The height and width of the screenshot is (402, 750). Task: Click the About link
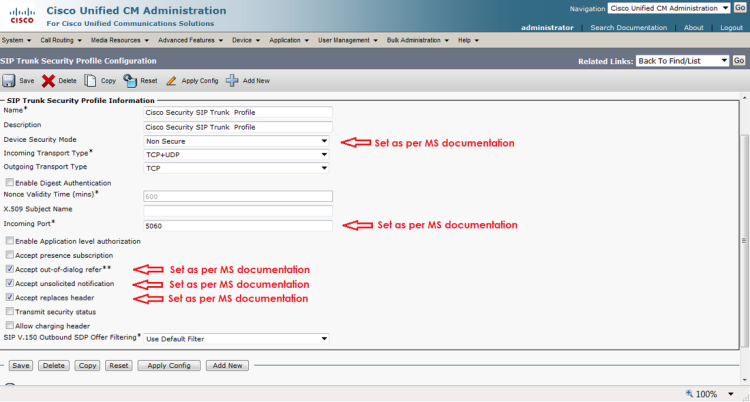pyautogui.click(x=694, y=28)
